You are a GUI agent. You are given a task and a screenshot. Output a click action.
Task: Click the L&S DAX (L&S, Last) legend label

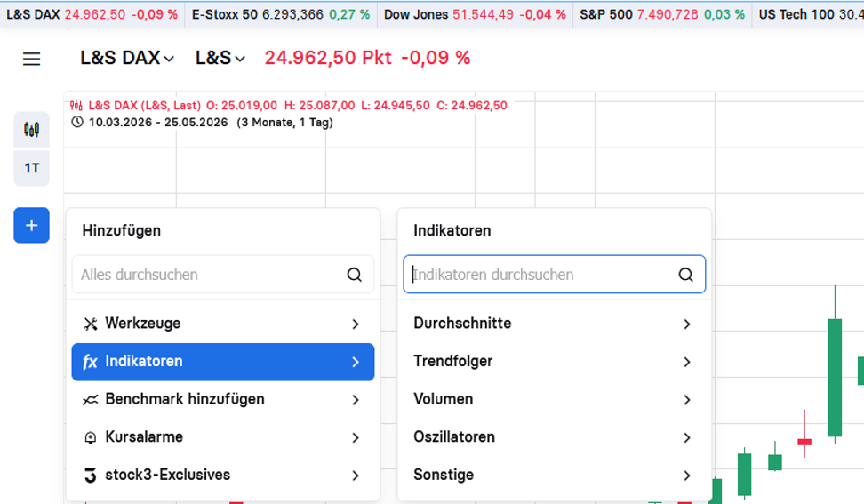point(144,105)
